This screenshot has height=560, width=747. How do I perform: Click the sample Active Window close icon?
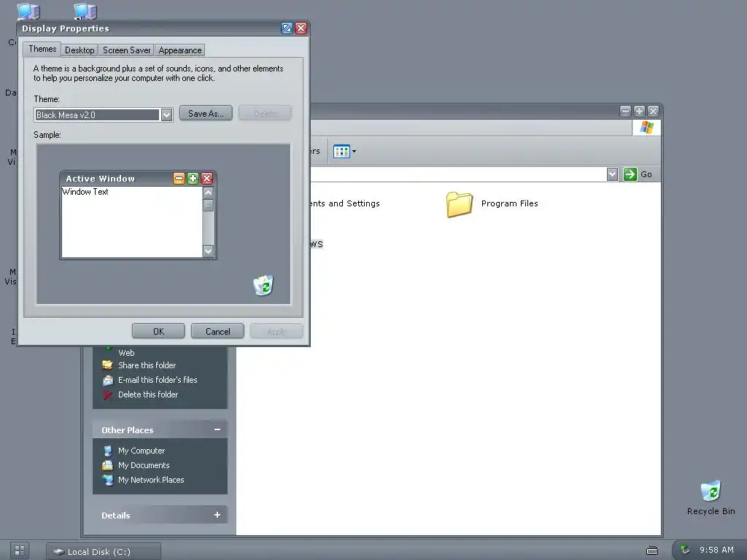[x=206, y=179]
